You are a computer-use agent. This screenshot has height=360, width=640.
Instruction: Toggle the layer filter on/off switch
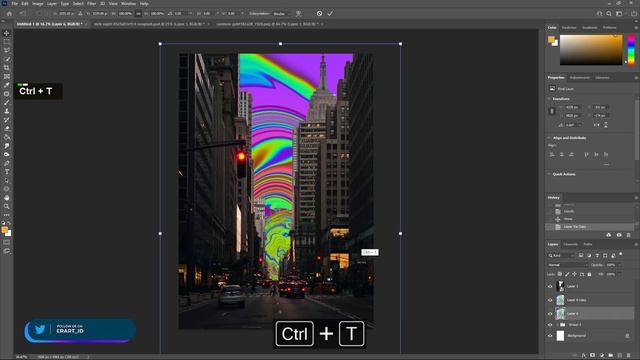click(621, 254)
